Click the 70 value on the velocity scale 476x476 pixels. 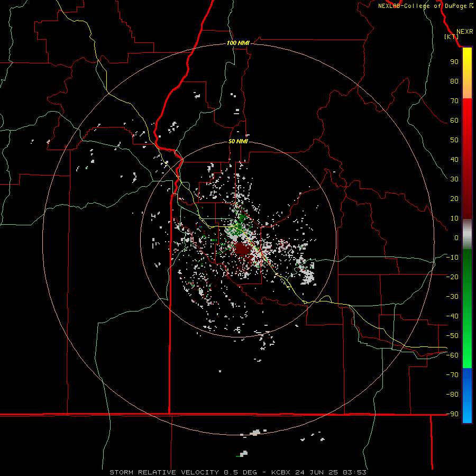[x=454, y=101]
